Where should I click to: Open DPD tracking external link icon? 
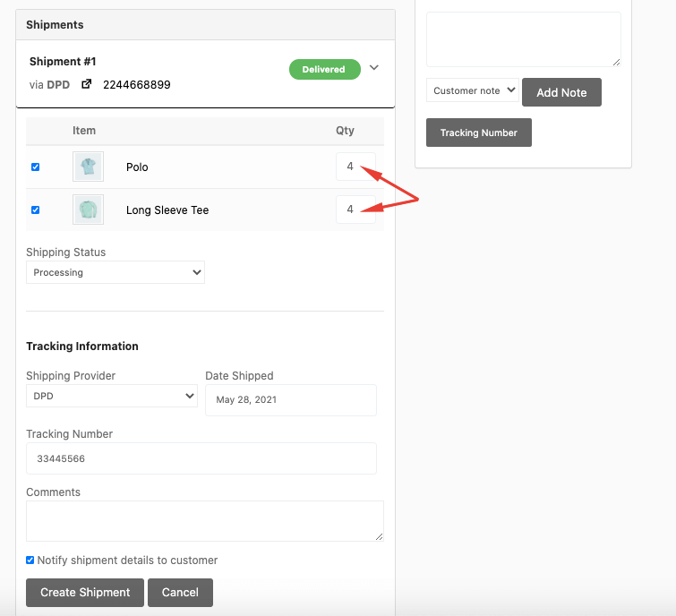(87, 83)
